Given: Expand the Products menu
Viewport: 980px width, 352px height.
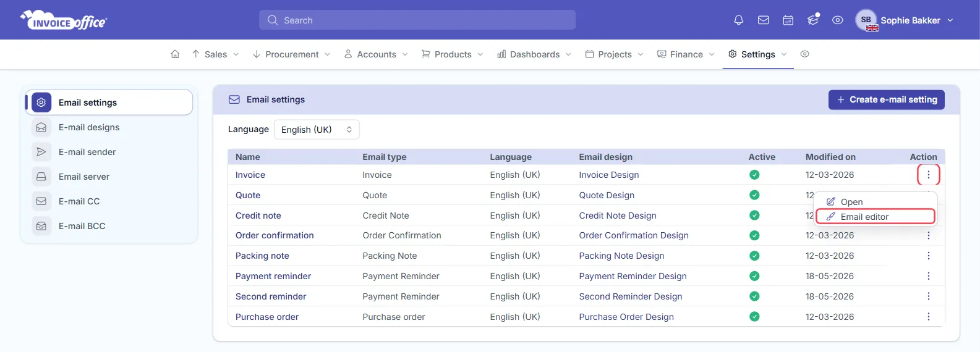Looking at the screenshot, I should tap(453, 54).
